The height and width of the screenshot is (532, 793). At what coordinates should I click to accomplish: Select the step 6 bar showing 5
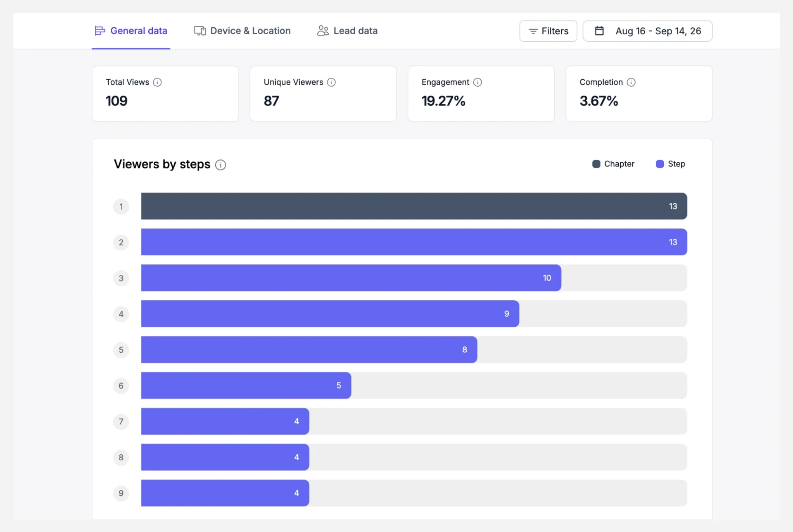coord(246,385)
